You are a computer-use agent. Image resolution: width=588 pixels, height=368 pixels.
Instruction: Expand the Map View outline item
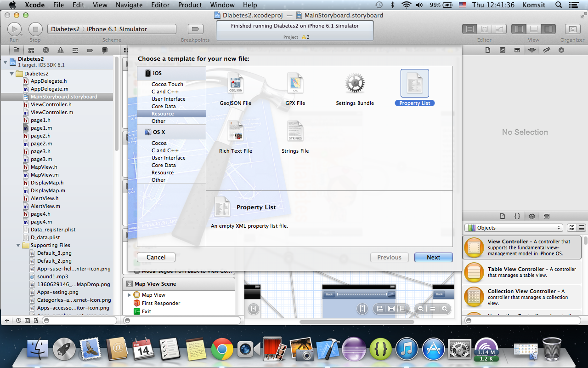[129, 295]
